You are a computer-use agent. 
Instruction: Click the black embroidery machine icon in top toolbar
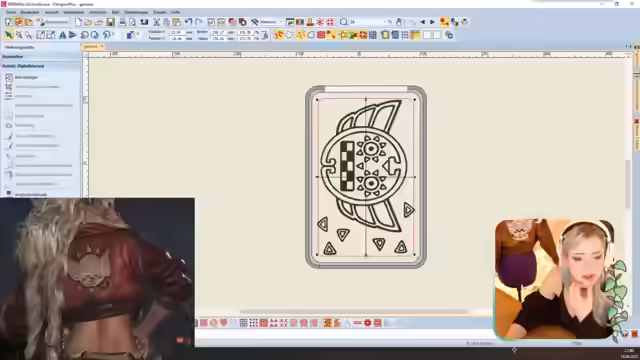coord(144,22)
